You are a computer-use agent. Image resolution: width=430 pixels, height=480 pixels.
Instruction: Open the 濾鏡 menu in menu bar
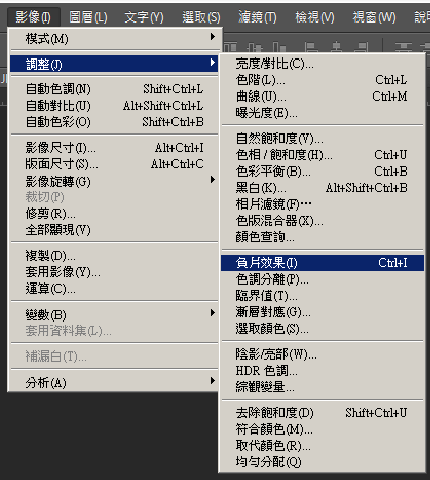257,17
